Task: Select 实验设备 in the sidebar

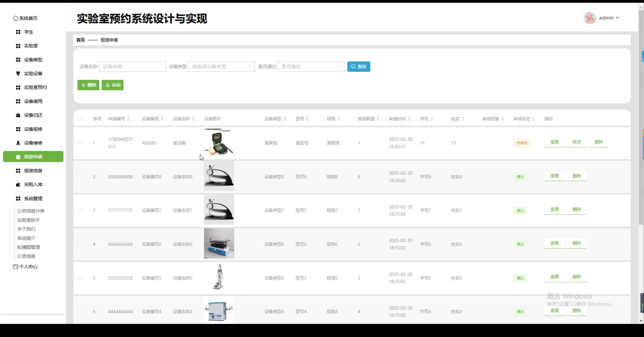Action: 33,73
